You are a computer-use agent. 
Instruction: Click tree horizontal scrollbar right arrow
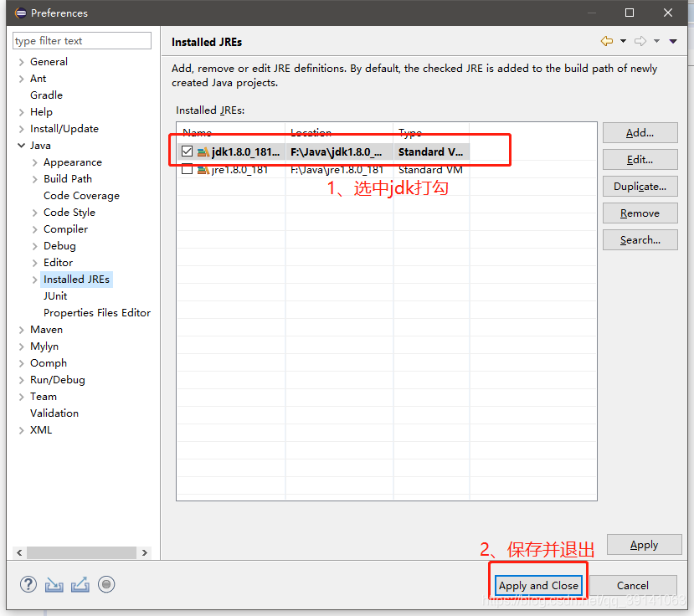(x=144, y=552)
